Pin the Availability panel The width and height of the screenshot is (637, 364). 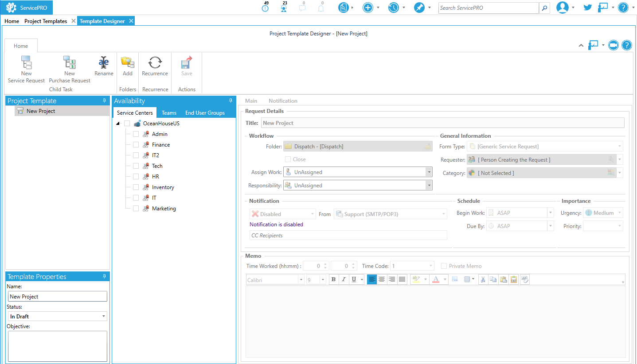(231, 101)
